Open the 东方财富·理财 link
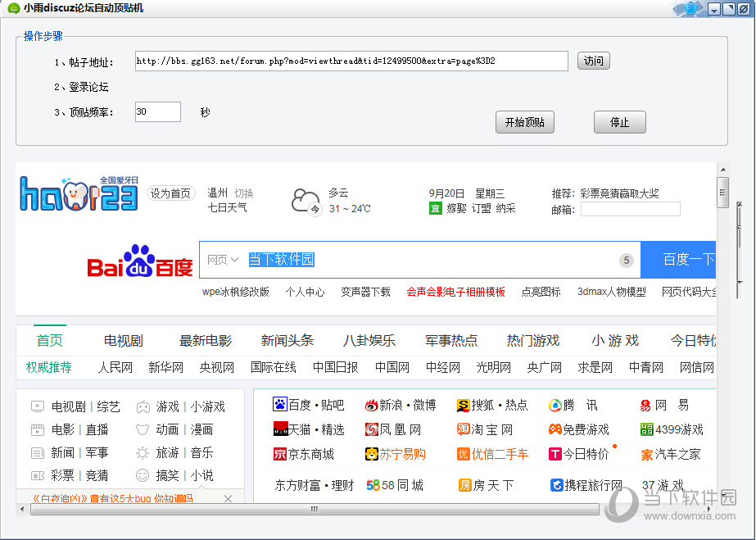This screenshot has width=756, height=540. click(x=315, y=485)
